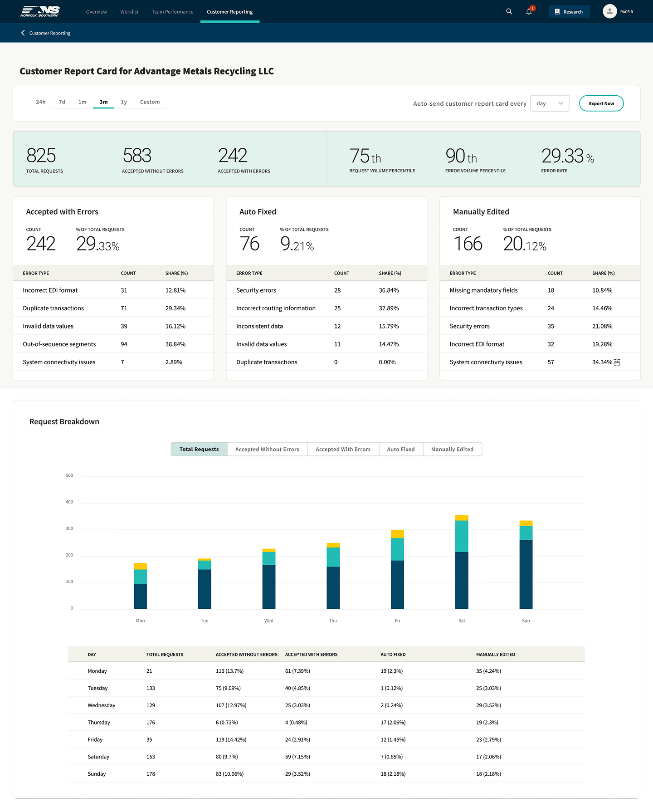Click the Saturday row in breakdown table
Viewport: 653px width, 812px height.
click(x=326, y=757)
